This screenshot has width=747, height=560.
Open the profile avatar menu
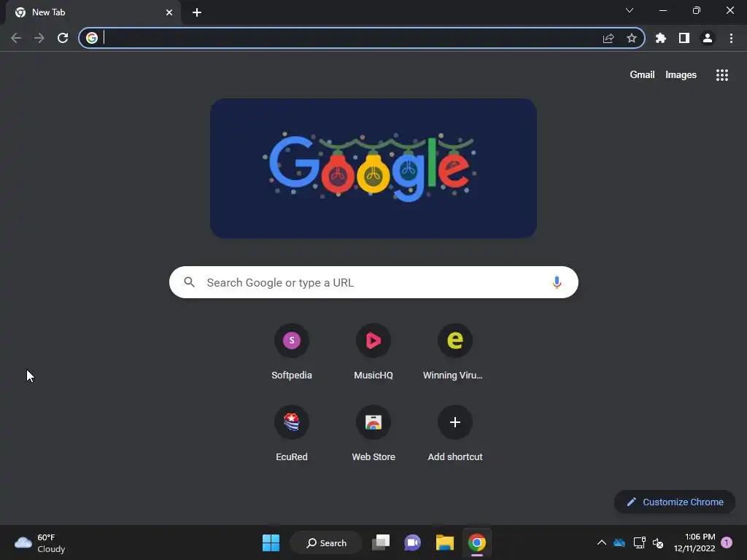point(708,38)
